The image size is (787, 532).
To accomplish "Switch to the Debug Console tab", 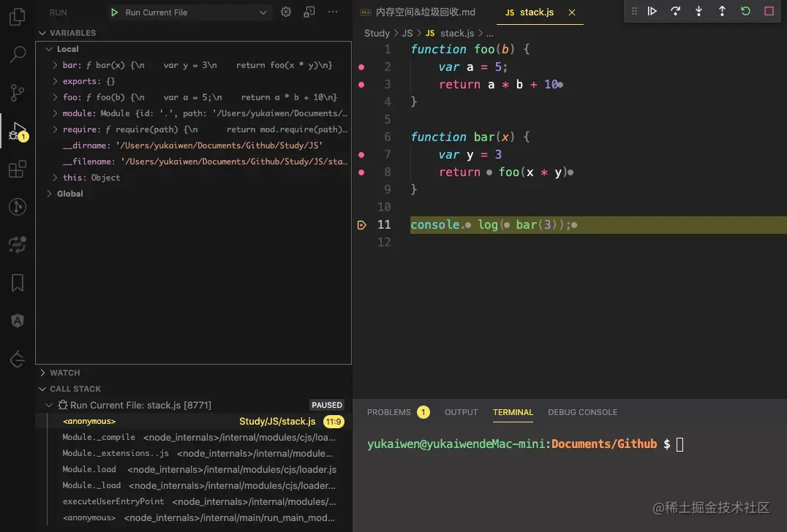I will (x=582, y=412).
